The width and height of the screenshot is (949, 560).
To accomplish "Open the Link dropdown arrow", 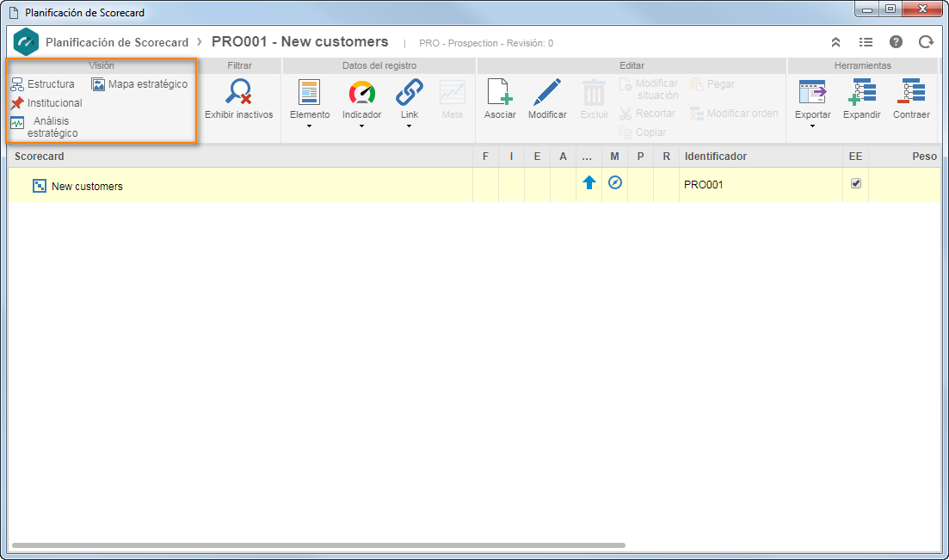I will 410,126.
